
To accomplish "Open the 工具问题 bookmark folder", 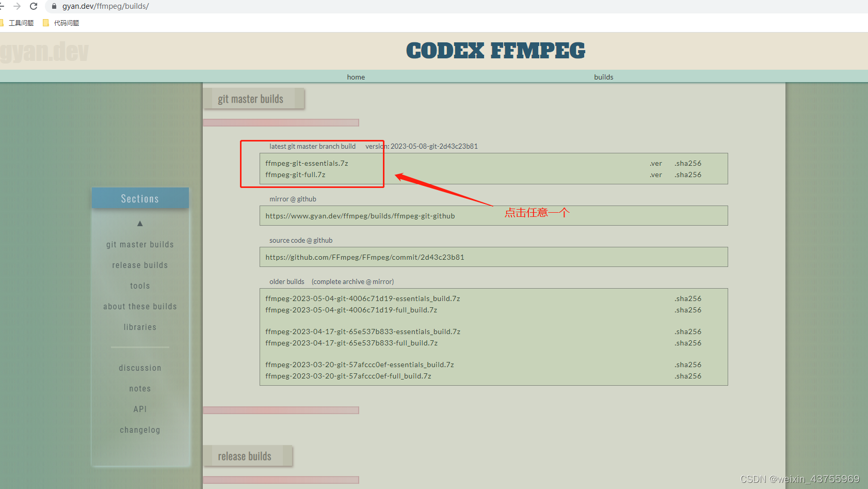I will (17, 23).
